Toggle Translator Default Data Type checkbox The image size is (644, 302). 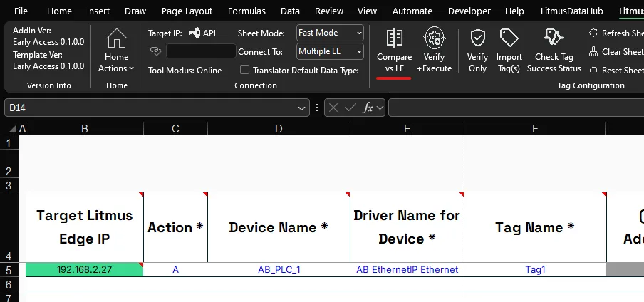point(245,70)
